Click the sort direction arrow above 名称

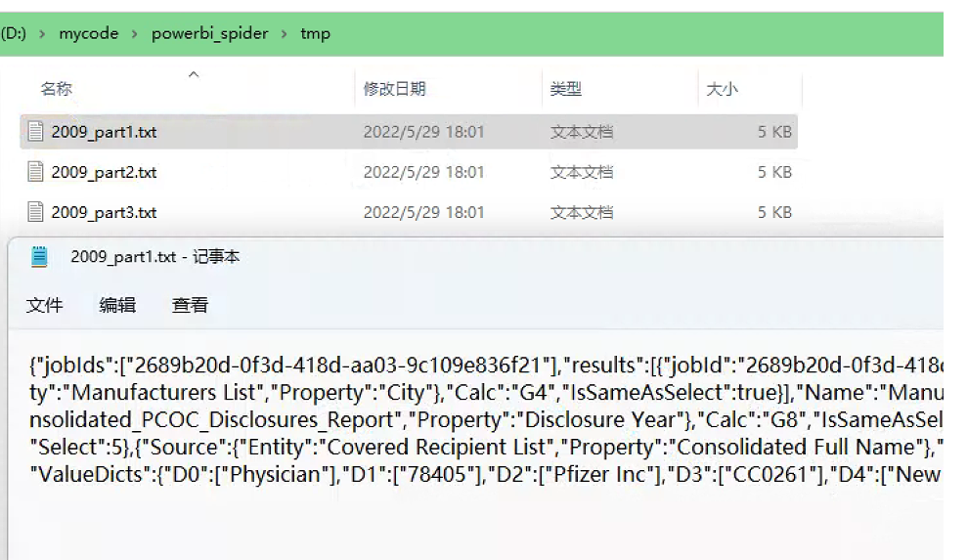(x=194, y=74)
